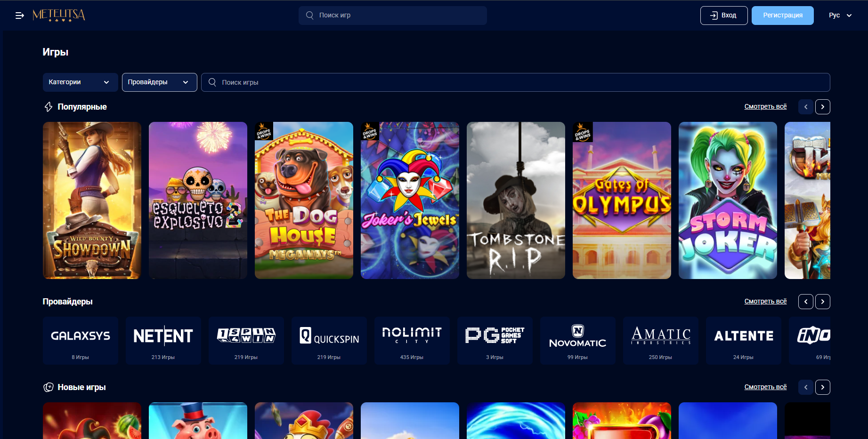Viewport: 868px width, 439px height.
Task: Show previous providers with left arrow
Action: coord(806,302)
